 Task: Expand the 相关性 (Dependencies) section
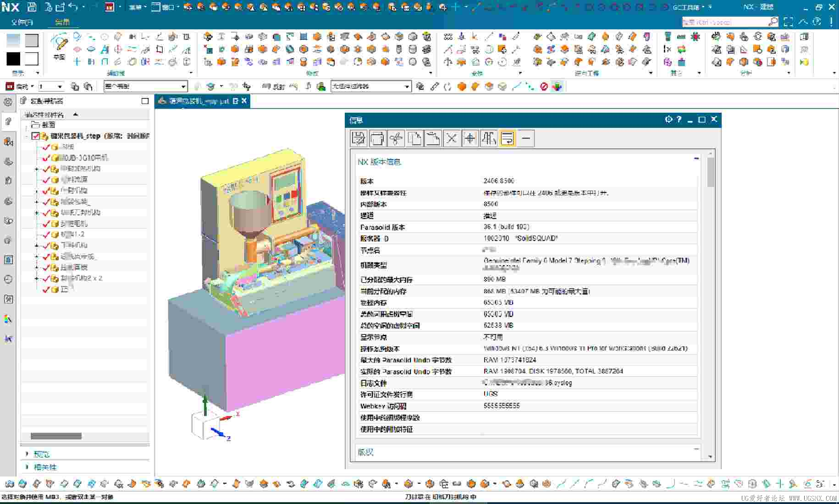coord(27,467)
